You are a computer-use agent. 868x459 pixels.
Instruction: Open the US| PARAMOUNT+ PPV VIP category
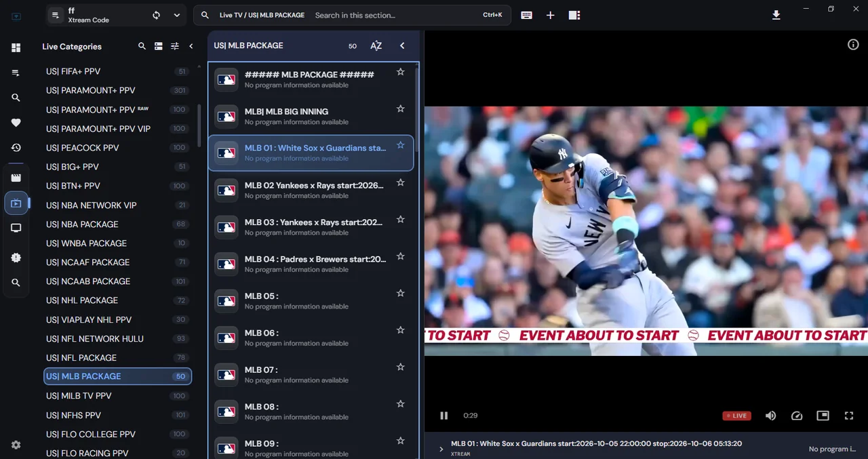click(117, 129)
